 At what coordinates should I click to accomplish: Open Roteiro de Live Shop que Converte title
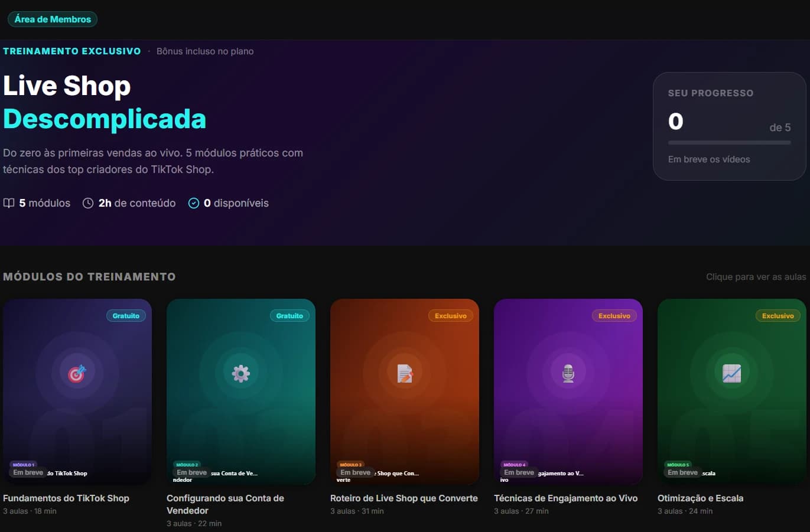point(404,498)
